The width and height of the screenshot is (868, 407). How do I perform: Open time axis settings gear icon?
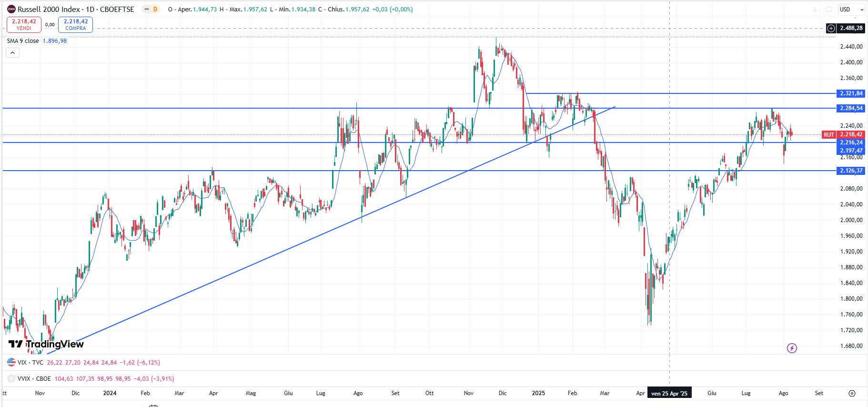click(x=852, y=393)
